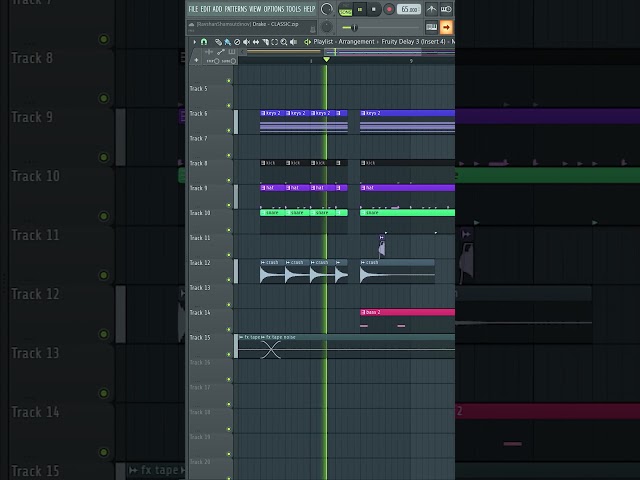Toggle PAT/SONG mode switch

(x=345, y=9)
